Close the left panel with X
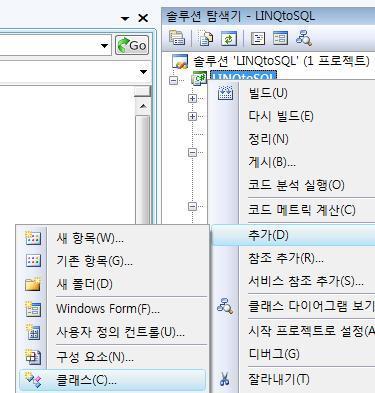This screenshot has height=393, width=375. click(x=143, y=18)
